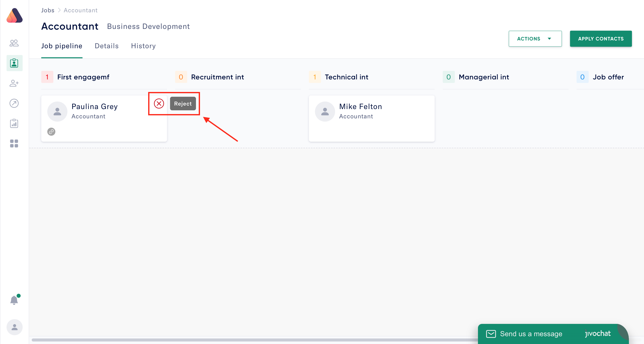
Task: Click the red Reject X icon
Action: pos(159,104)
